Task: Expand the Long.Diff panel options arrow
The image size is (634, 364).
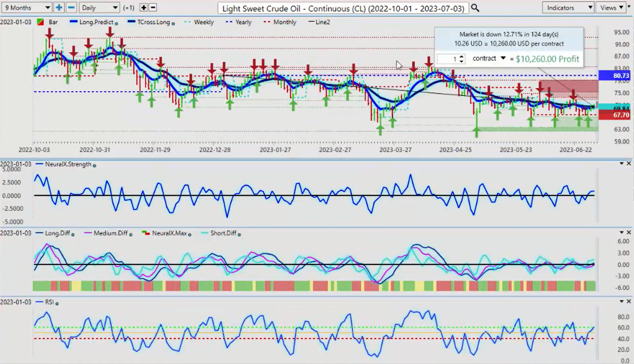Action: [x=622, y=232]
